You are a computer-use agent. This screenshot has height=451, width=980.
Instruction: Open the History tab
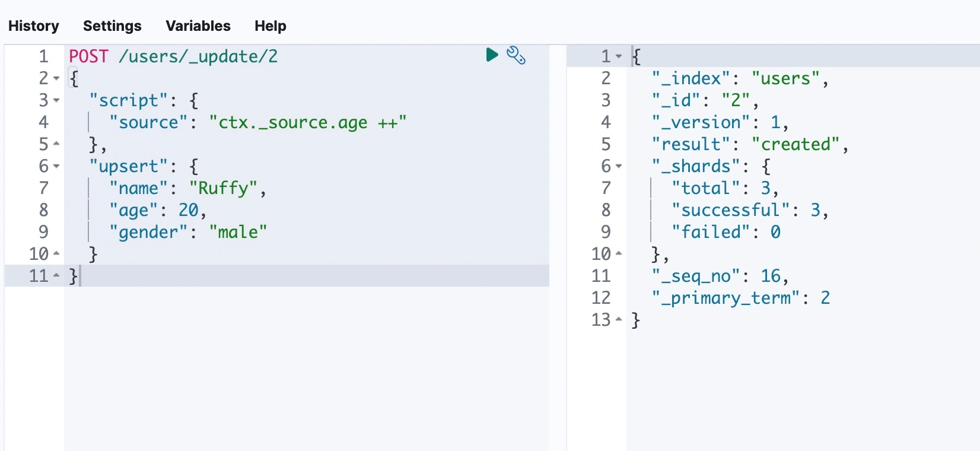[x=34, y=26]
